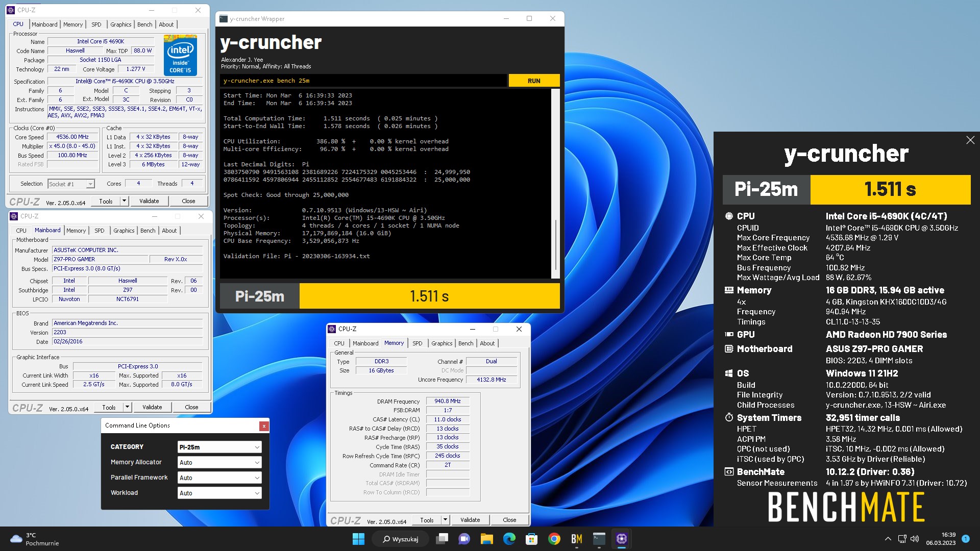Click Close button in CPU-Z CPU window

pyautogui.click(x=188, y=201)
